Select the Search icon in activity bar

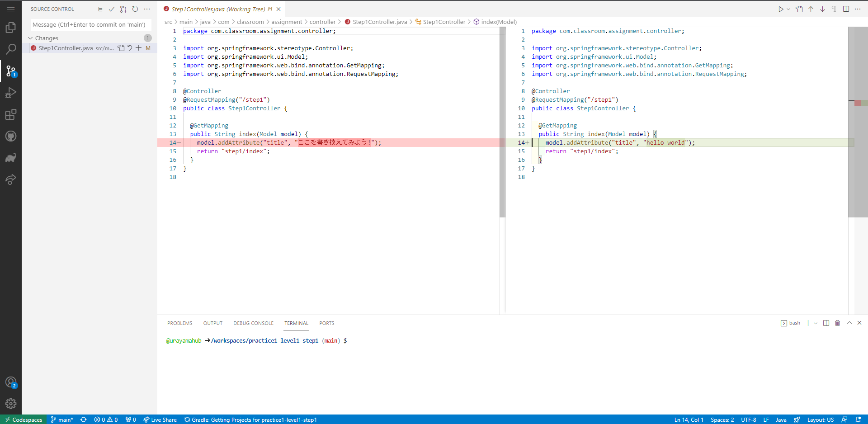coord(11,49)
